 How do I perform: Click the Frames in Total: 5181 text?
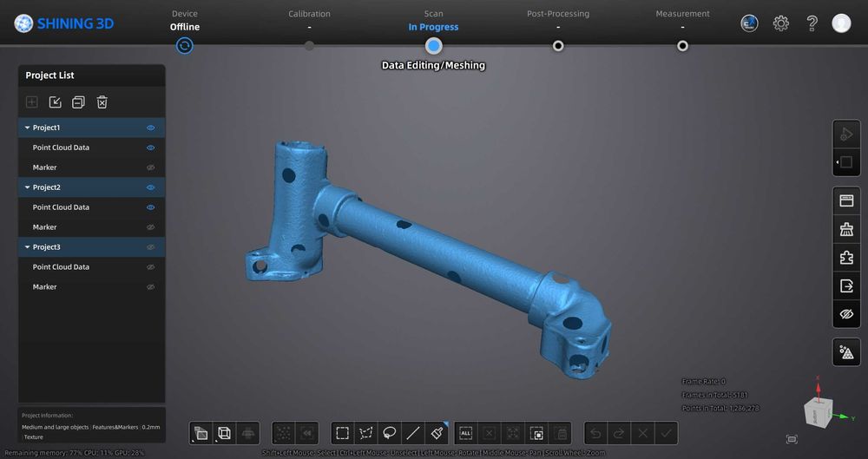click(x=714, y=395)
